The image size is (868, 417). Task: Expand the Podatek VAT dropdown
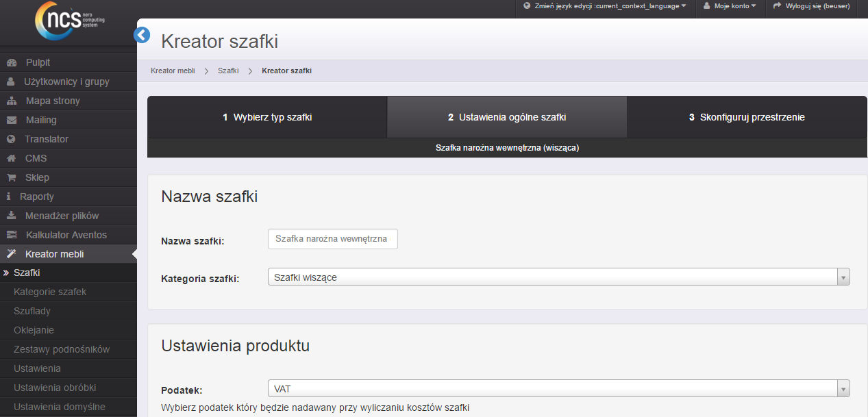[558, 389]
